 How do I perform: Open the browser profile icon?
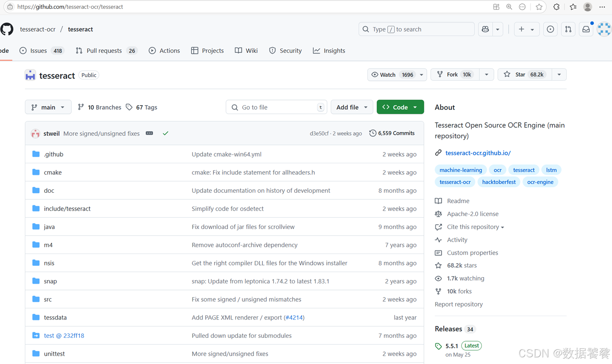click(588, 7)
